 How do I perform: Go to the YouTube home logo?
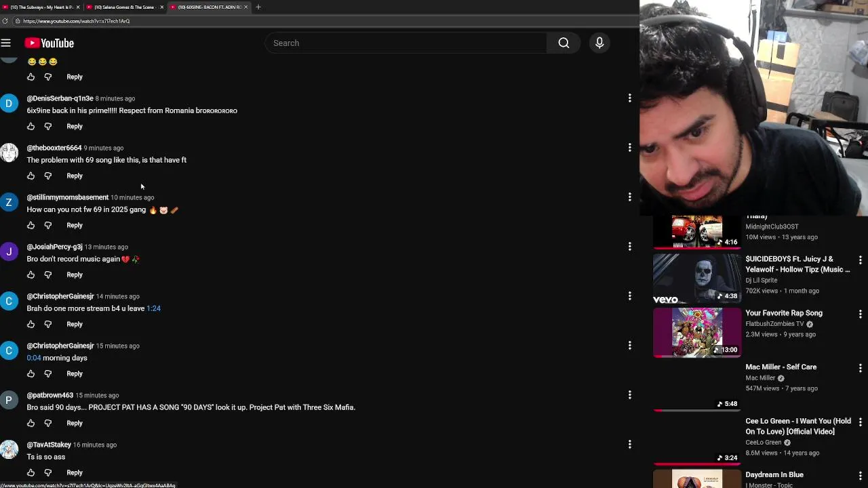pos(49,43)
